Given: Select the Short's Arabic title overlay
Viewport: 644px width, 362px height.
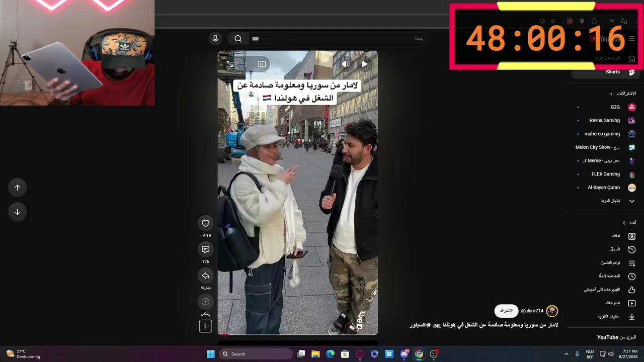Looking at the screenshot, I should 298,92.
